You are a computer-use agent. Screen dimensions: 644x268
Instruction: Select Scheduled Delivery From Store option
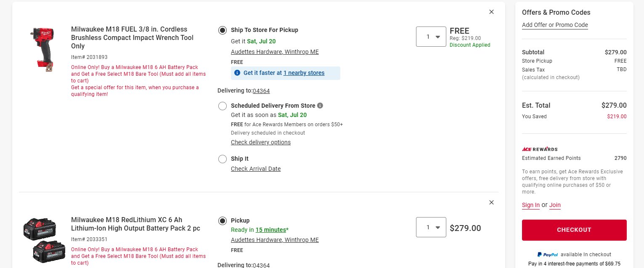coord(223,106)
